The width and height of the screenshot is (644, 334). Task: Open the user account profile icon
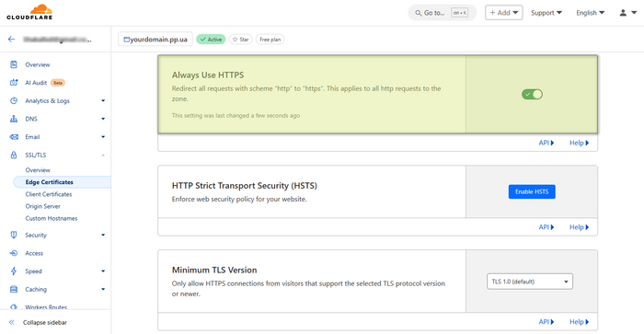pos(623,13)
